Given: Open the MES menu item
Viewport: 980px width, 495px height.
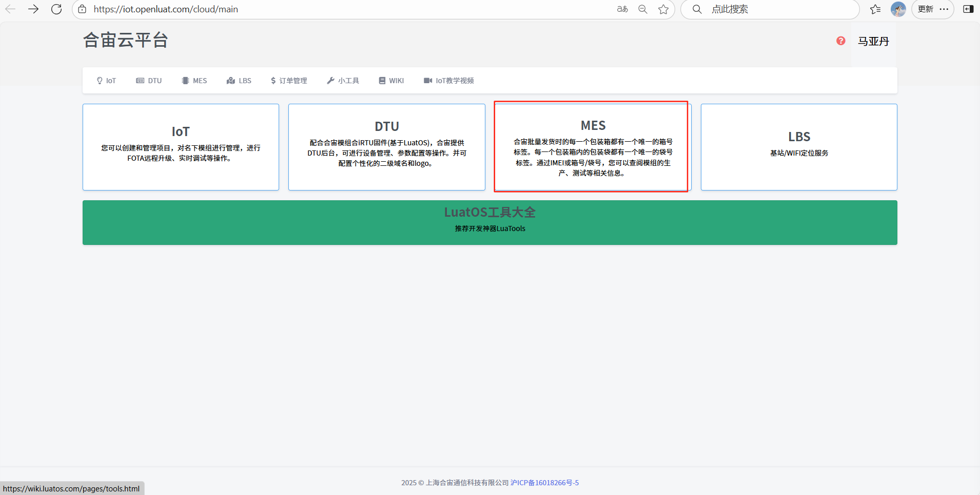Looking at the screenshot, I should coord(194,81).
